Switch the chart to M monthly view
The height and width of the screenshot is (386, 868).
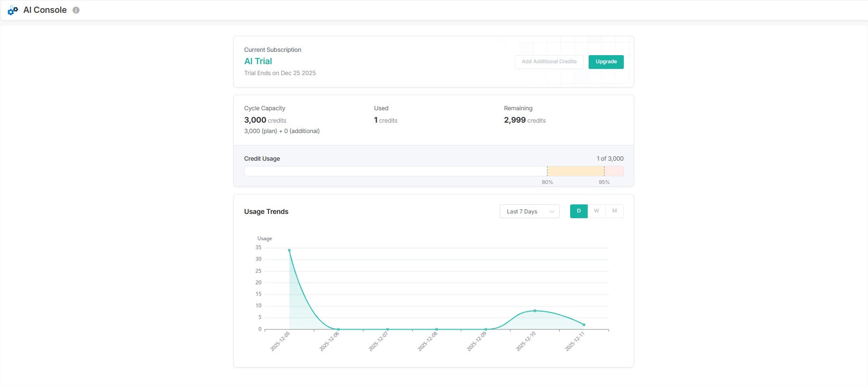[614, 211]
